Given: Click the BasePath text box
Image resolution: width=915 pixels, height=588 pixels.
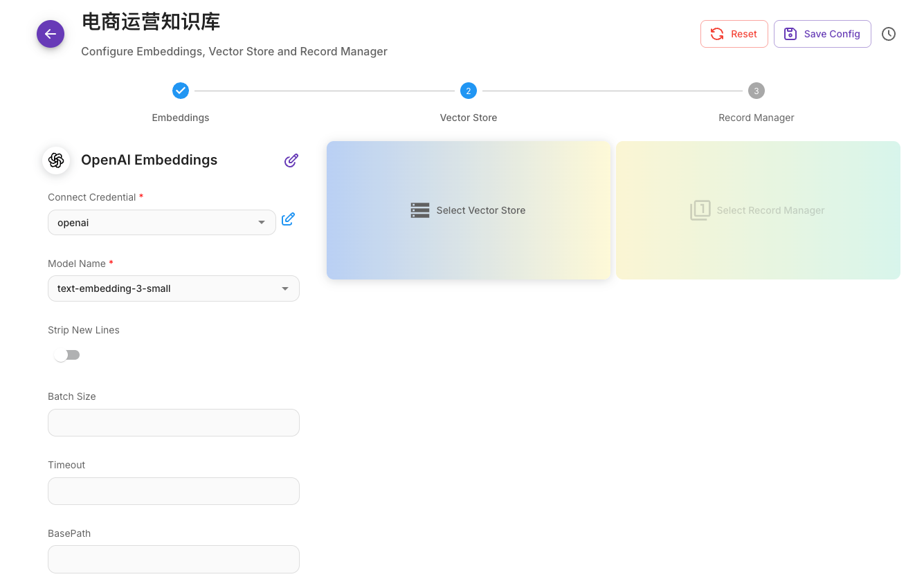Looking at the screenshot, I should pyautogui.click(x=174, y=559).
